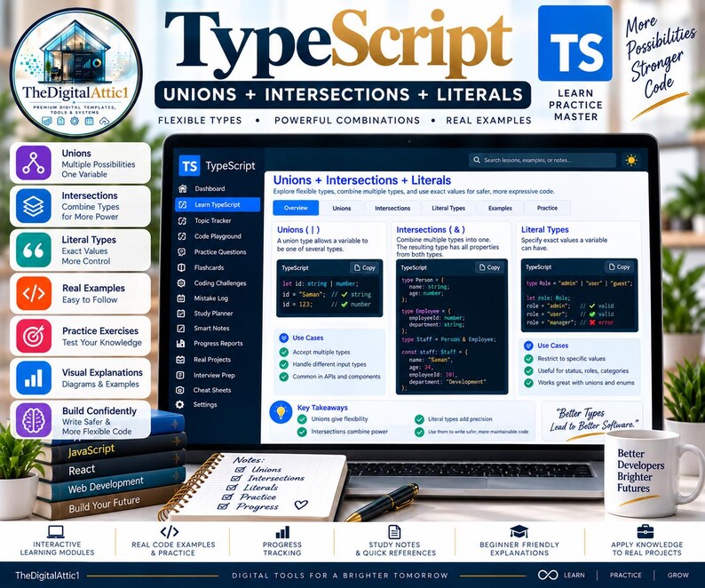Open Practice Questions icon in sidebar
The height and width of the screenshot is (588, 705).
(182, 252)
